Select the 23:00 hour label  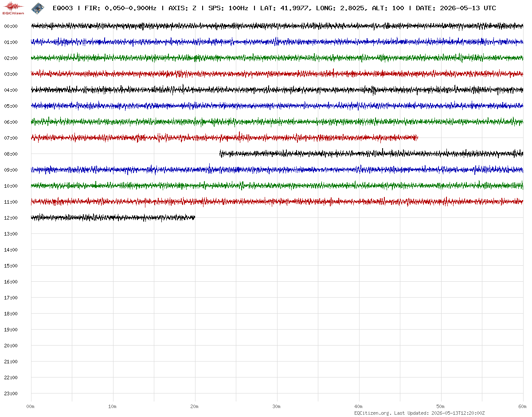click(11, 393)
